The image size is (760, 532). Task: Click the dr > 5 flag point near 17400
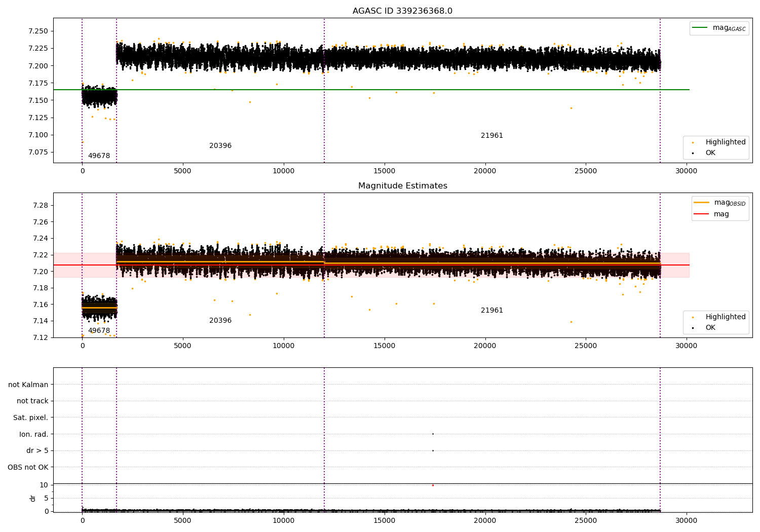coord(433,450)
